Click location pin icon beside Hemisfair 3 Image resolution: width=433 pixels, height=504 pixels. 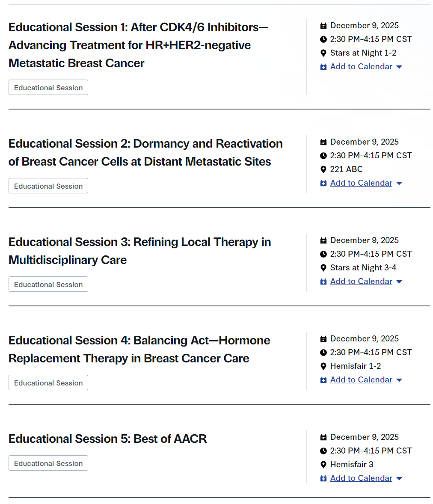click(323, 465)
